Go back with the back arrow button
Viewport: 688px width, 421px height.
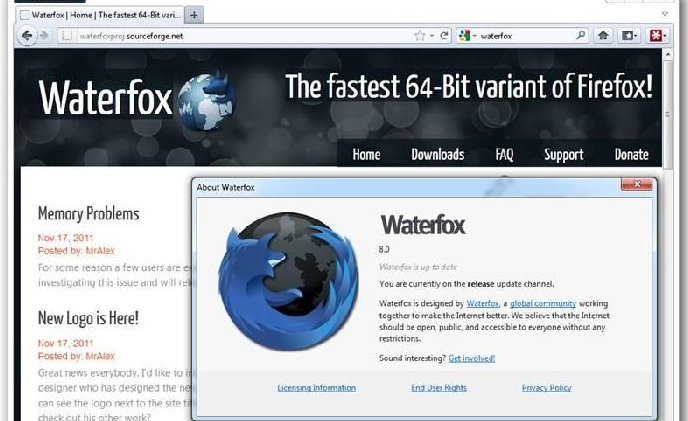[27, 36]
